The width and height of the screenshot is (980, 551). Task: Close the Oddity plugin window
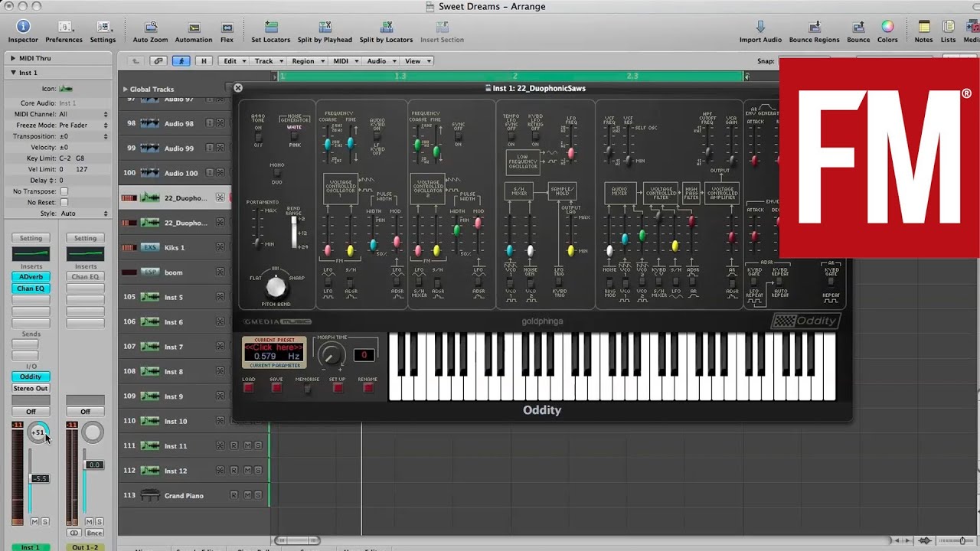point(238,88)
